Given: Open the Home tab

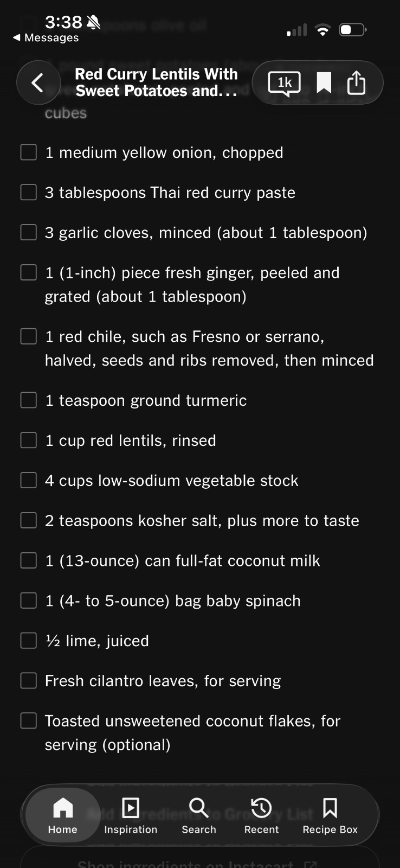Looking at the screenshot, I should (63, 815).
